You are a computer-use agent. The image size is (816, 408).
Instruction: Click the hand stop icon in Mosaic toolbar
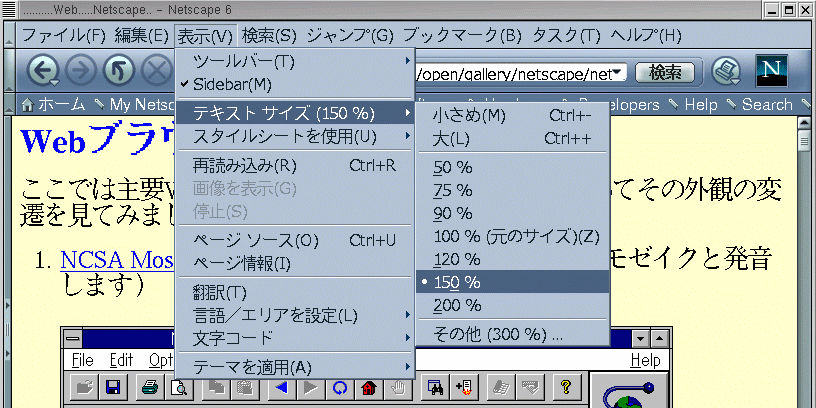click(398, 387)
